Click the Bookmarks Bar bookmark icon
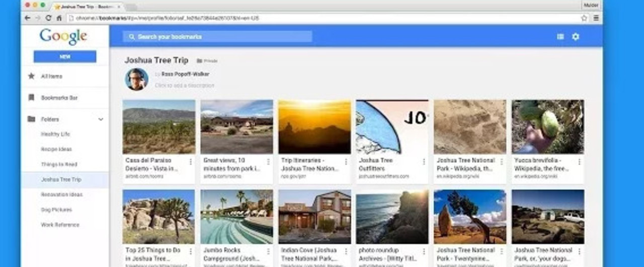The width and height of the screenshot is (644, 267). click(31, 98)
